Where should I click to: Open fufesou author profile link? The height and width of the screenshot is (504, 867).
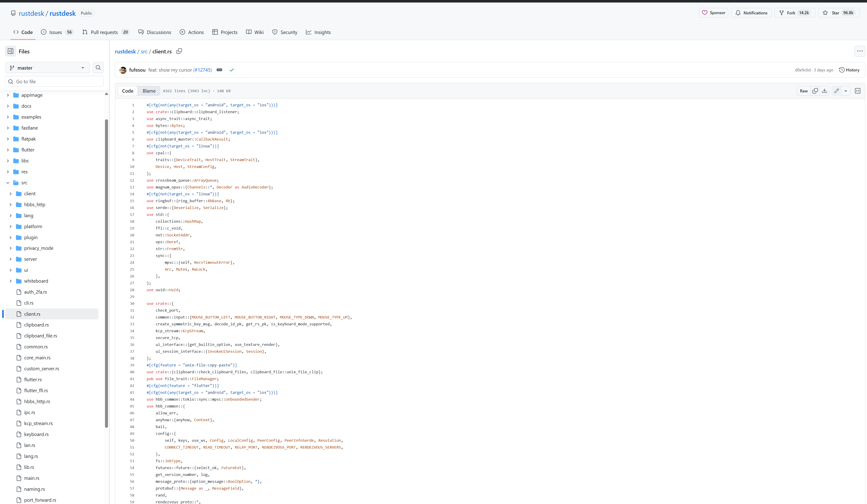[x=137, y=70]
